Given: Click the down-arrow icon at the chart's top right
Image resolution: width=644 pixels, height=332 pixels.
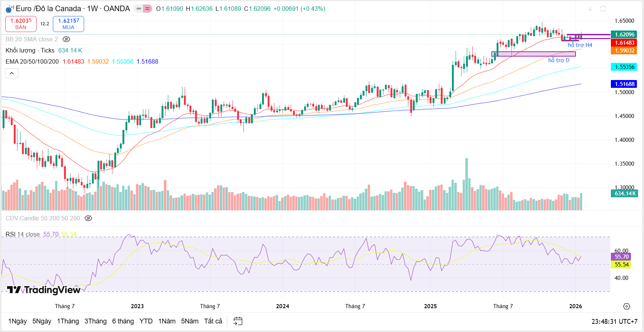Looking at the screenshot, I should (x=590, y=9).
